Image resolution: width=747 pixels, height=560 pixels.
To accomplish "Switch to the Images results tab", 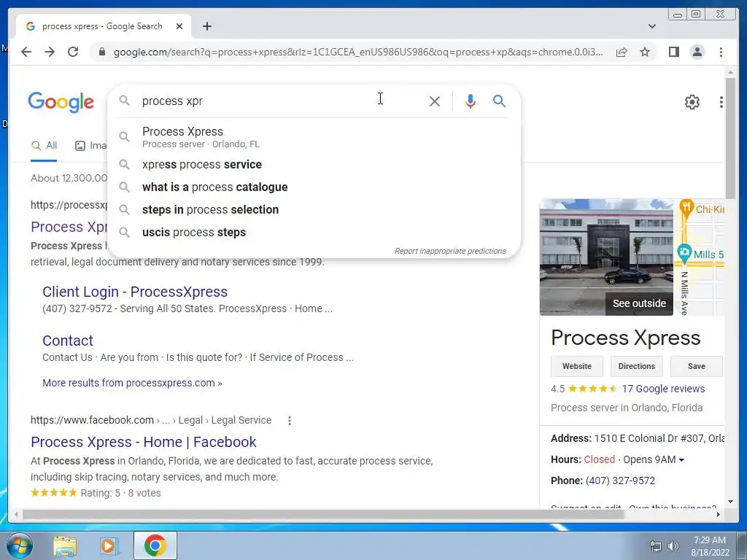I will point(90,146).
